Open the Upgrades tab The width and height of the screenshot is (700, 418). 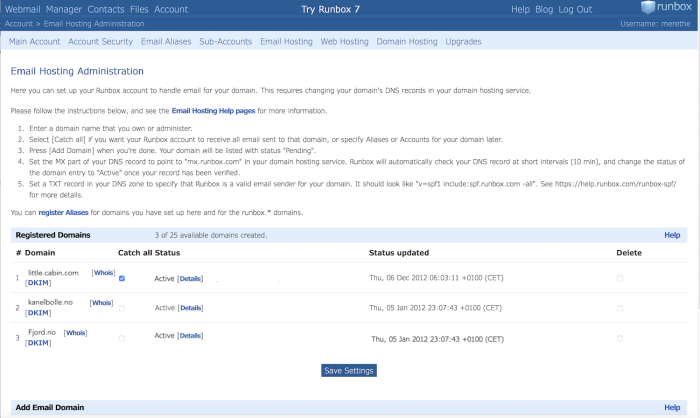[463, 42]
